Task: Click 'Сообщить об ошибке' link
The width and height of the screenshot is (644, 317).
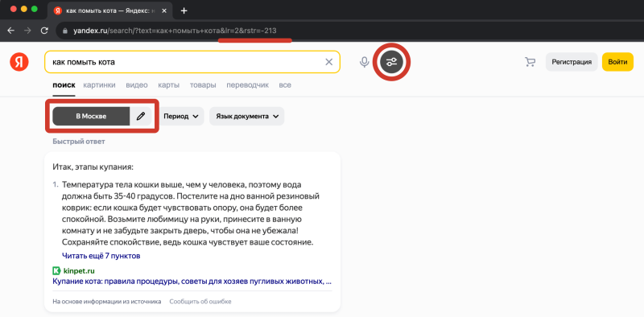Action: point(200,302)
